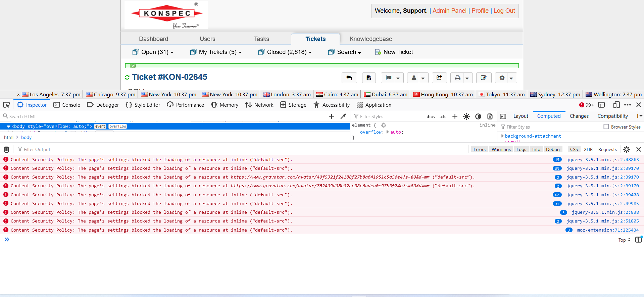Viewport: 644px width, 297px height.
Task: Expand the Open (31) tickets dropdown
Action: [x=153, y=52]
